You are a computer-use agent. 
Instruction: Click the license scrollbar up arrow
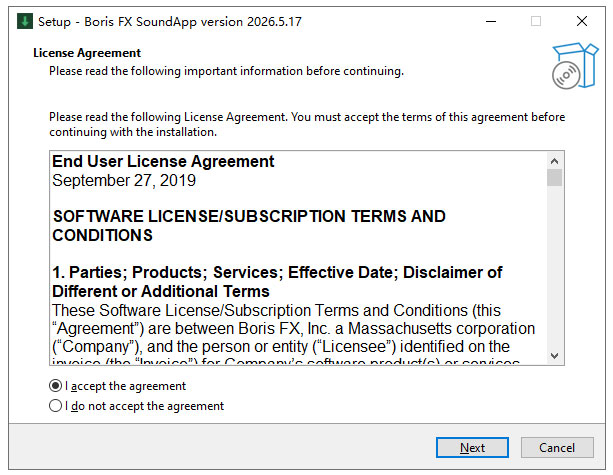pyautogui.click(x=554, y=161)
